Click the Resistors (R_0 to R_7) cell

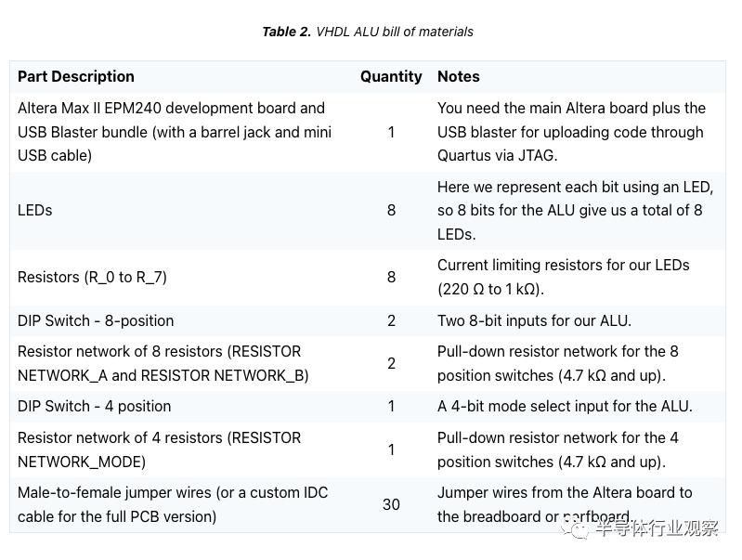point(93,277)
